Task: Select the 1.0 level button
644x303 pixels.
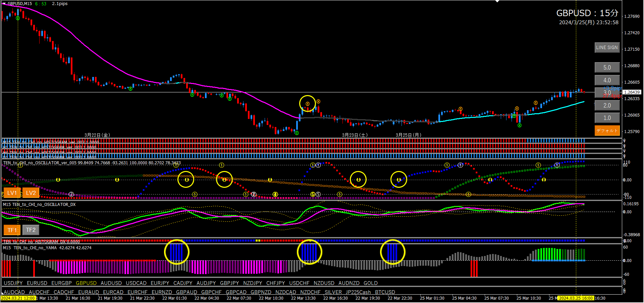Action: 607,118
